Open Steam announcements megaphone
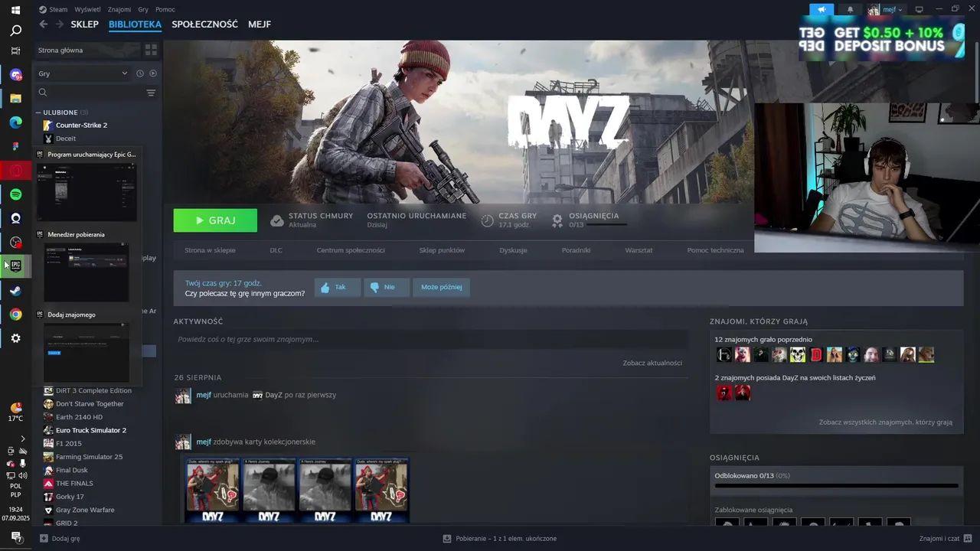The height and width of the screenshot is (551, 980). [822, 9]
